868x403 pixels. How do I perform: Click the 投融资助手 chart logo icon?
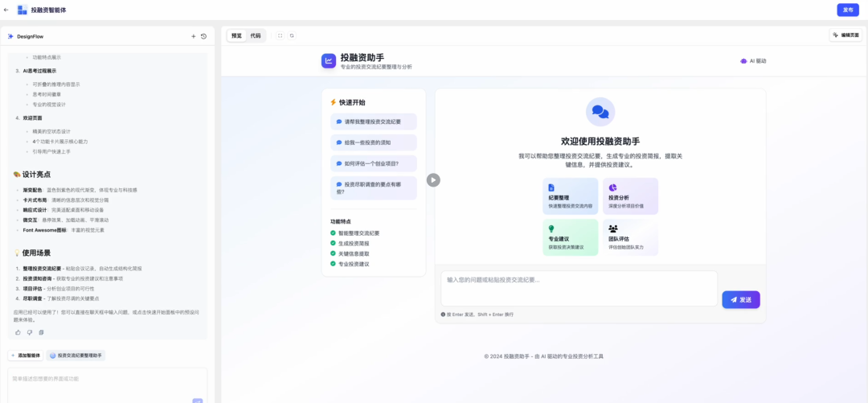coord(328,60)
